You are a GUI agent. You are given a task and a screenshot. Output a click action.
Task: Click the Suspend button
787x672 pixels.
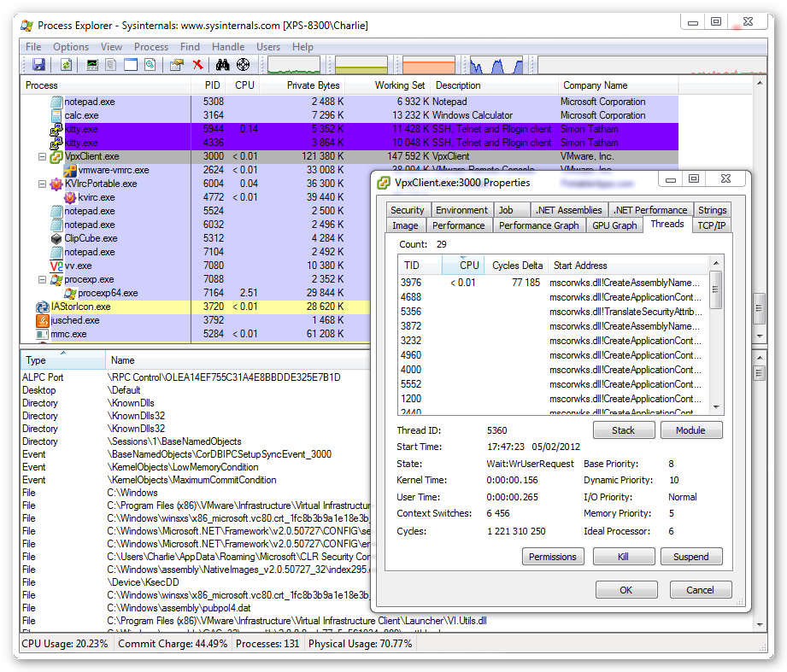coord(690,557)
